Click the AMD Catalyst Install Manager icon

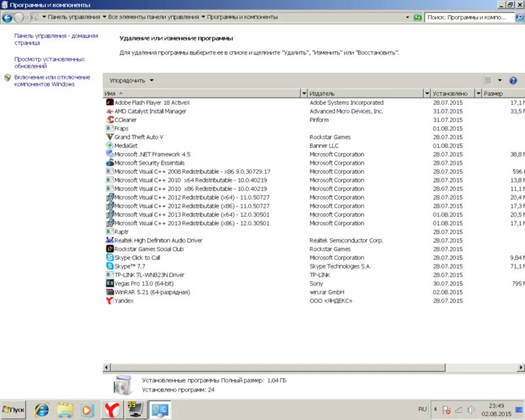(x=110, y=111)
